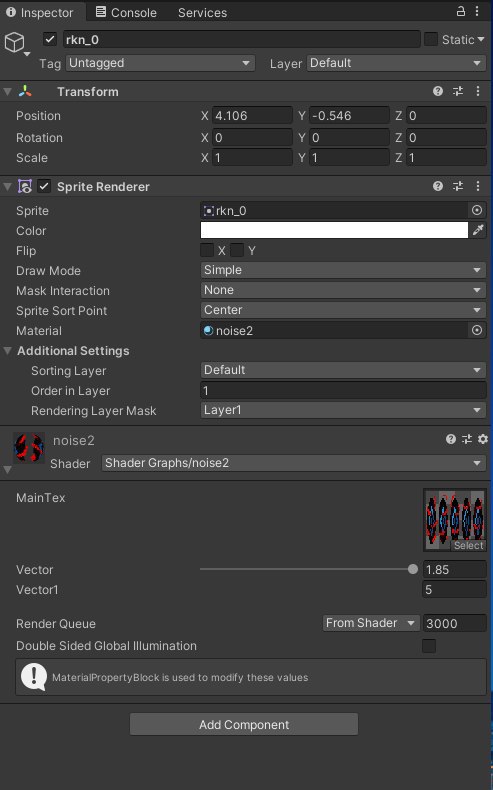Image resolution: width=493 pixels, height=790 pixels.
Task: Collapse Additional Settings foldout
Action: [x=8, y=350]
